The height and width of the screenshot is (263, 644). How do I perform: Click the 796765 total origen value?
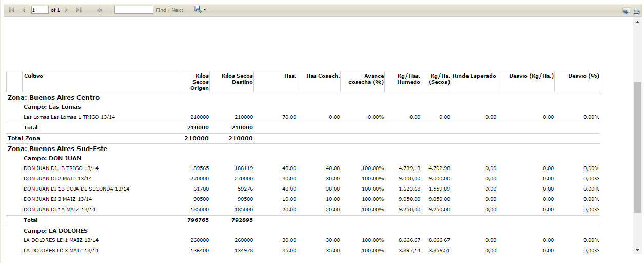[198, 220]
